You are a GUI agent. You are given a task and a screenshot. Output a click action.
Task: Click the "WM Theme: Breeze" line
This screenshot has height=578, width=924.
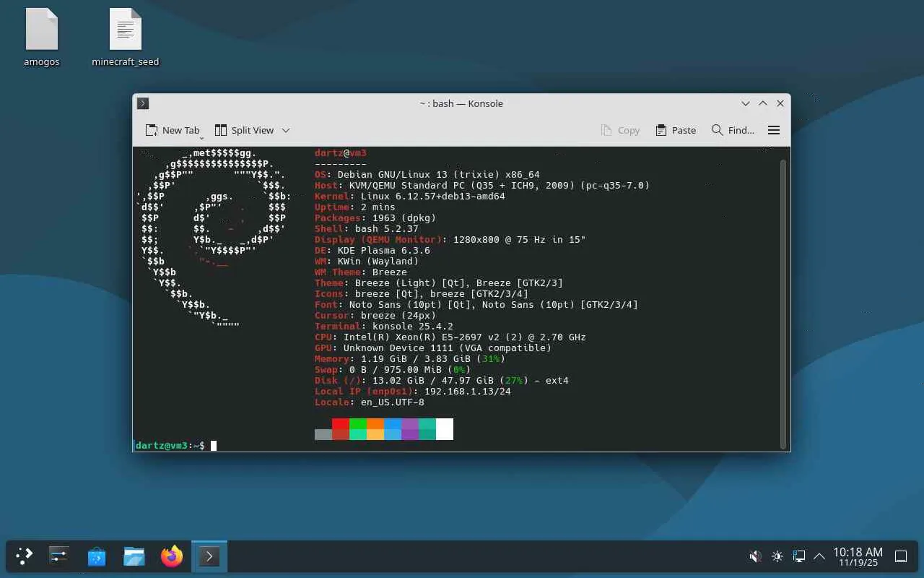(361, 272)
